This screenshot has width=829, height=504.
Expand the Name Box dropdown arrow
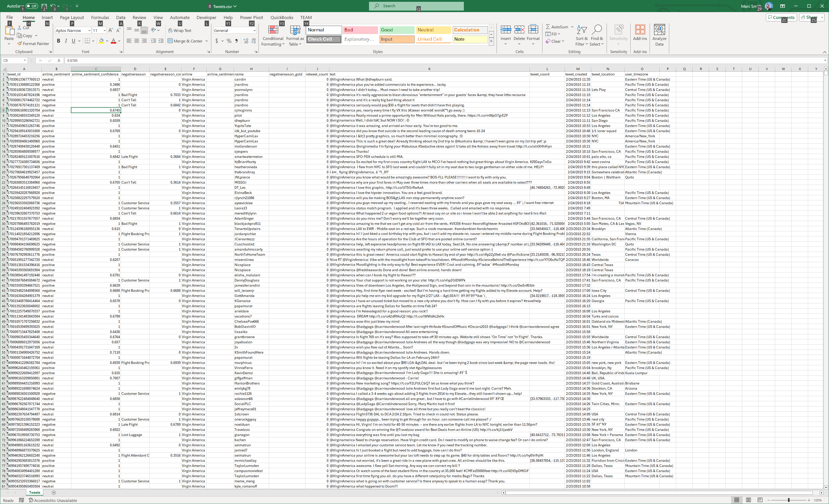24,61
